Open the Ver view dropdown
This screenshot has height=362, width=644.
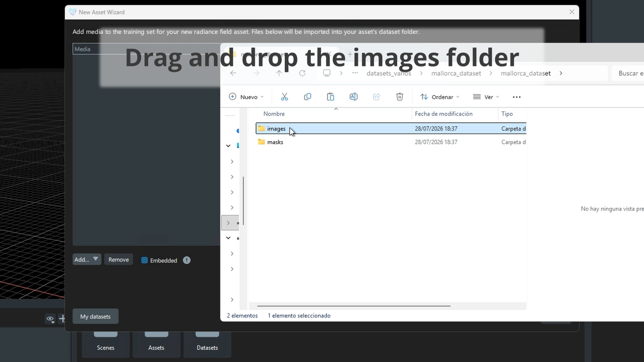pos(486,97)
